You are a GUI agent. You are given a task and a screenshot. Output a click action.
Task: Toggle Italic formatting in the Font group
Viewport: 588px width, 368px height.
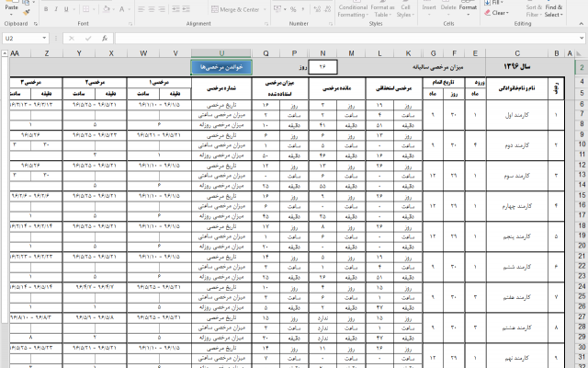coord(56,8)
